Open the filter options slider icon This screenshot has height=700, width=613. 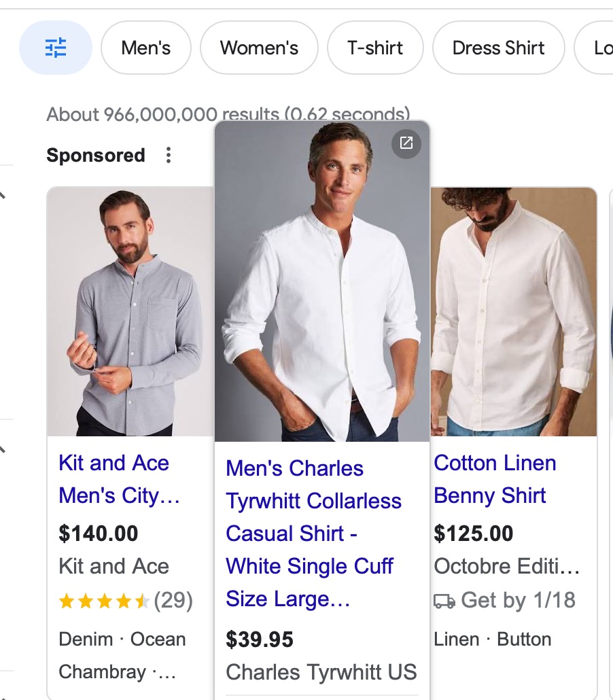[x=55, y=48]
